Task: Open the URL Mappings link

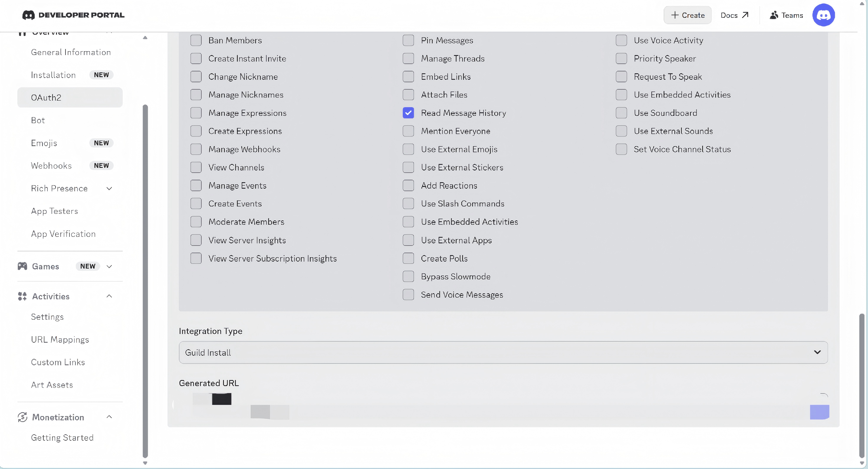Action: pos(60,339)
